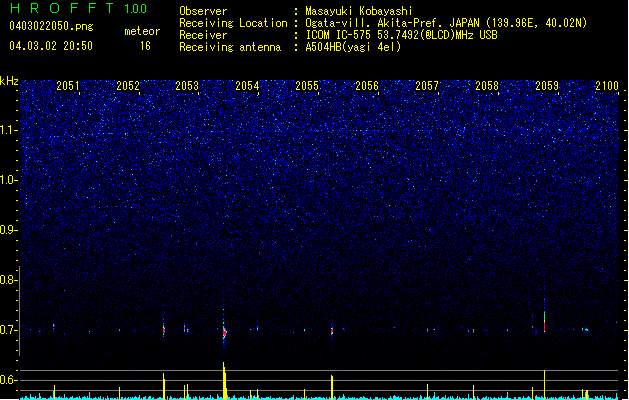Click the 2052 time axis label
The image size is (629, 400).
(128, 85)
